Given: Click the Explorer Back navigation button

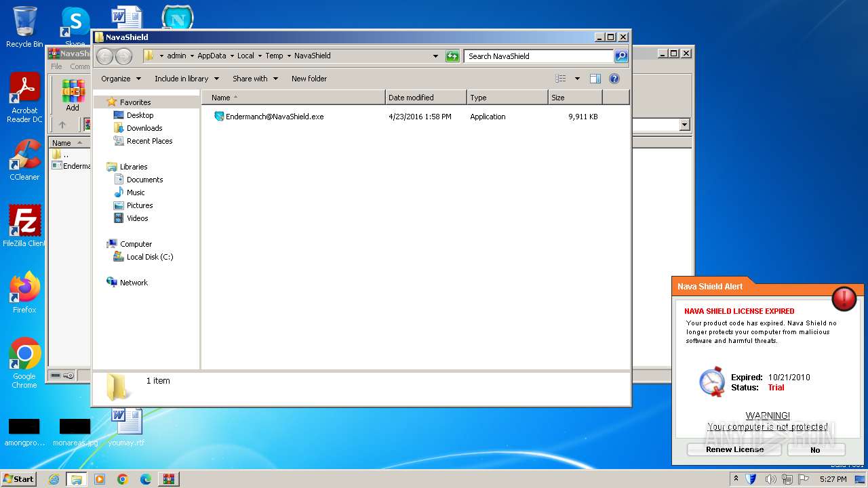Looking at the screenshot, I should point(105,56).
